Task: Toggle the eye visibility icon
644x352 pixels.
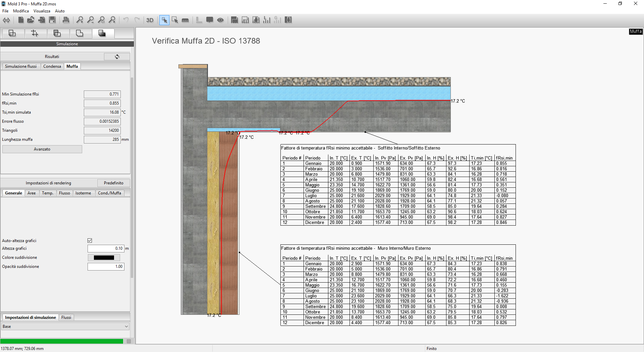Action: 220,20
